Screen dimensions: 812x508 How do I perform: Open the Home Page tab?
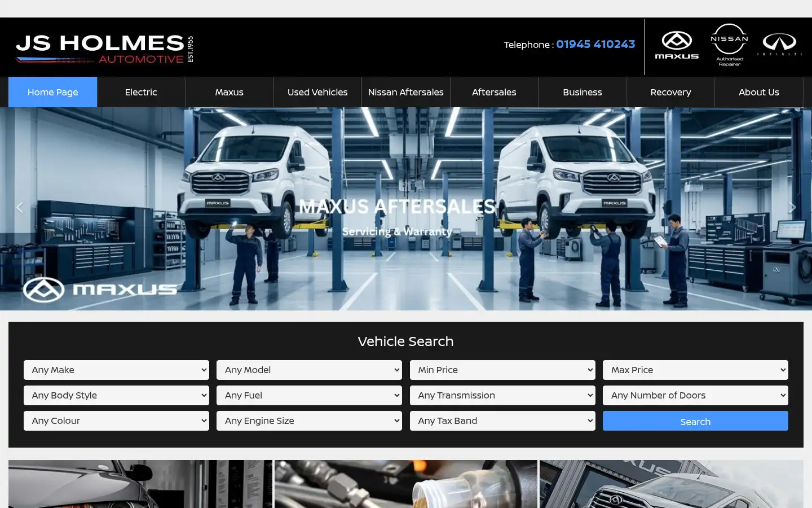(x=53, y=92)
